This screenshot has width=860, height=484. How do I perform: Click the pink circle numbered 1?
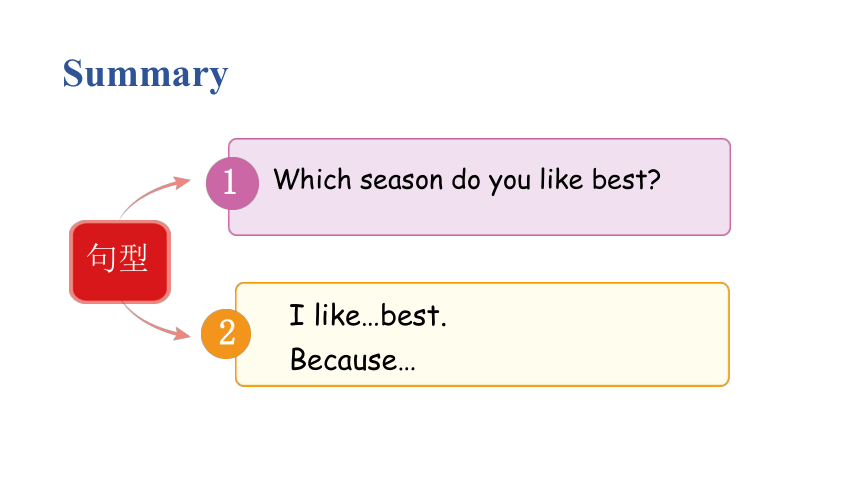[232, 183]
